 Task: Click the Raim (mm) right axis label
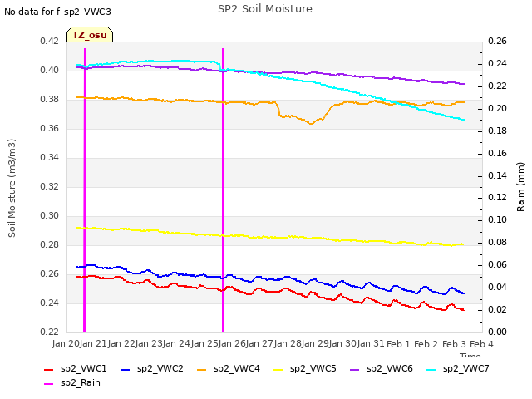coord(520,187)
